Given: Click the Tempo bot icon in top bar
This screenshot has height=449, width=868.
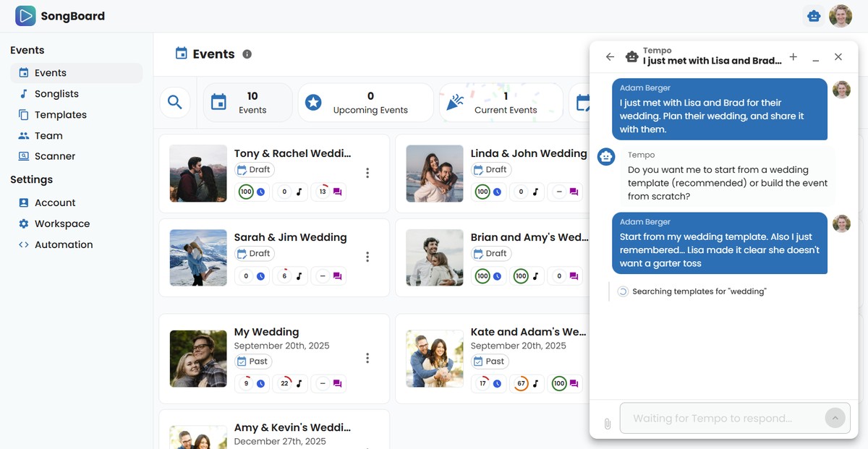Looking at the screenshot, I should coord(814,14).
